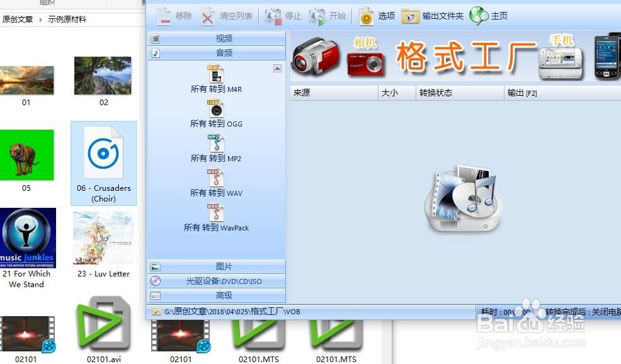The width and height of the screenshot is (621, 364).
Task: Expand the Video (视频) category panel
Action: point(217,38)
